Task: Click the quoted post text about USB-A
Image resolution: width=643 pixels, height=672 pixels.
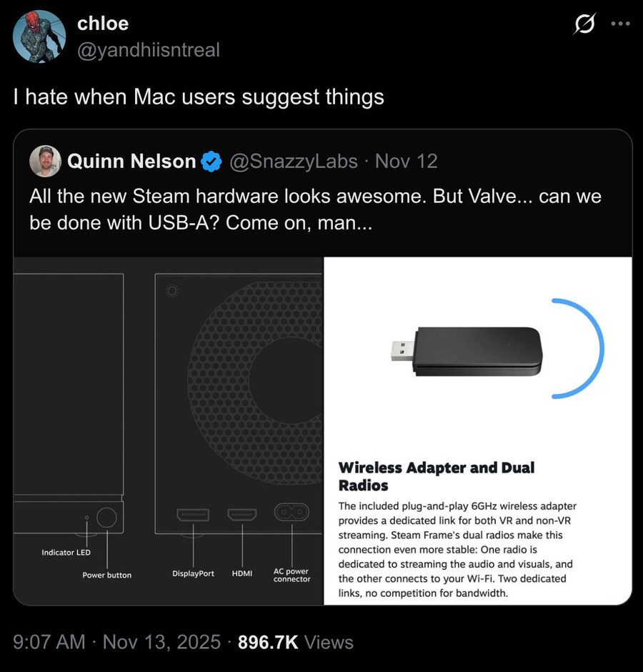Action: coord(314,209)
